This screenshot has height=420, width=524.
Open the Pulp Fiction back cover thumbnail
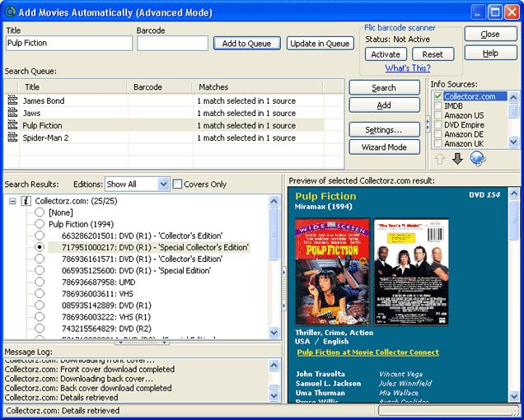pos(411,271)
